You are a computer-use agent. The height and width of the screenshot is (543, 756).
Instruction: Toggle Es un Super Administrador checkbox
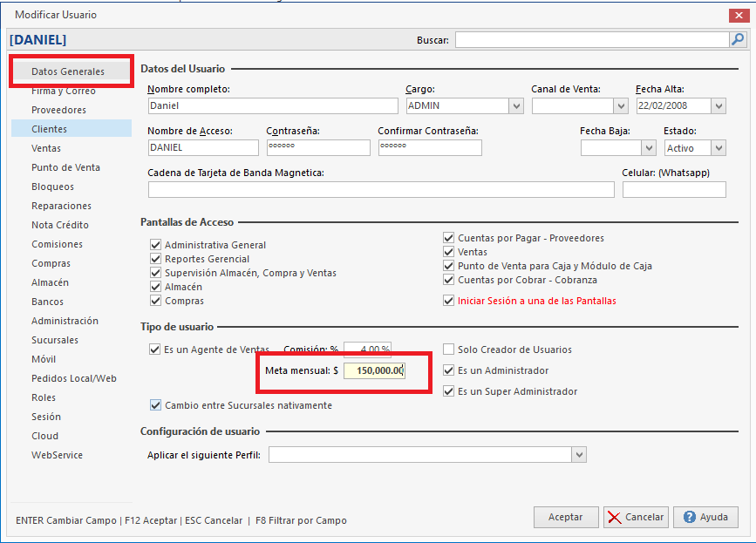pyautogui.click(x=448, y=390)
